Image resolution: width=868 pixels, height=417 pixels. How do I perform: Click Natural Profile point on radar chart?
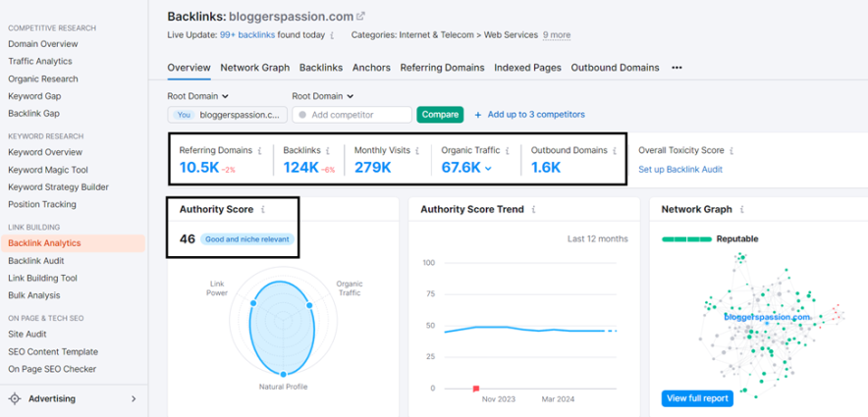pyautogui.click(x=283, y=374)
